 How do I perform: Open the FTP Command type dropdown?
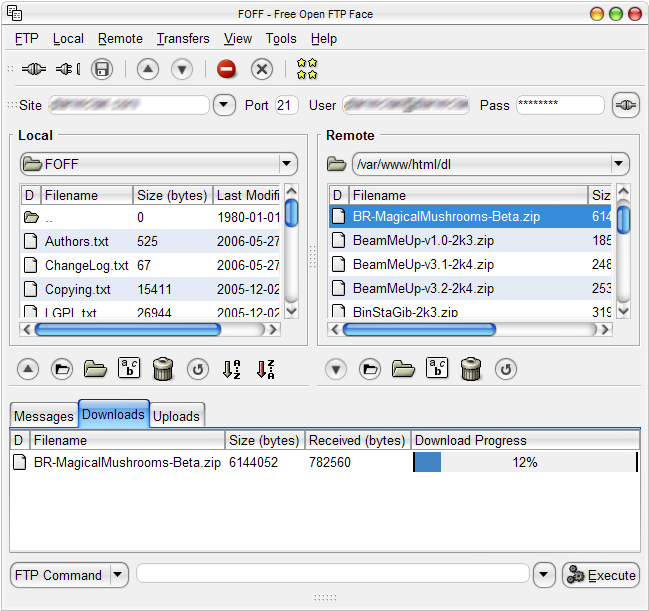118,575
